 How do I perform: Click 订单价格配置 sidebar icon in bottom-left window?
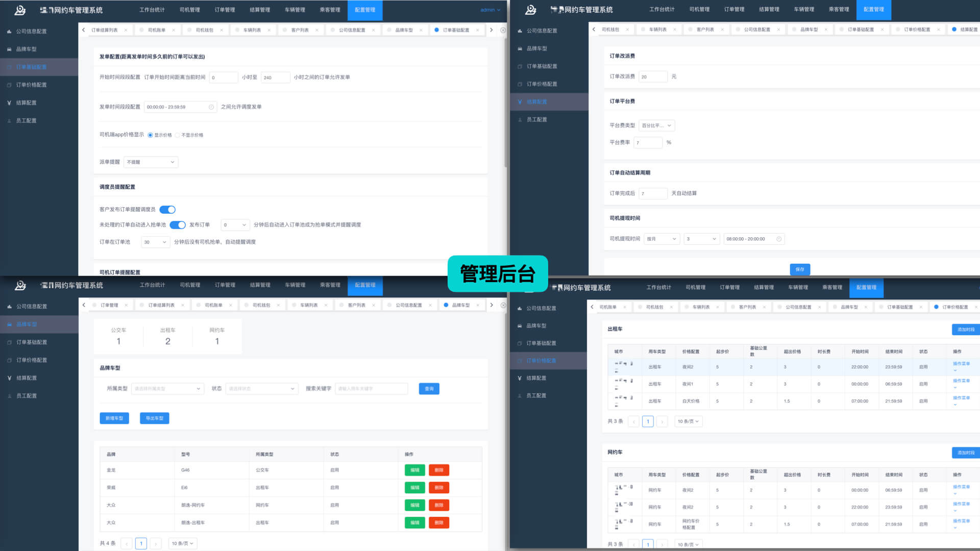(x=9, y=360)
